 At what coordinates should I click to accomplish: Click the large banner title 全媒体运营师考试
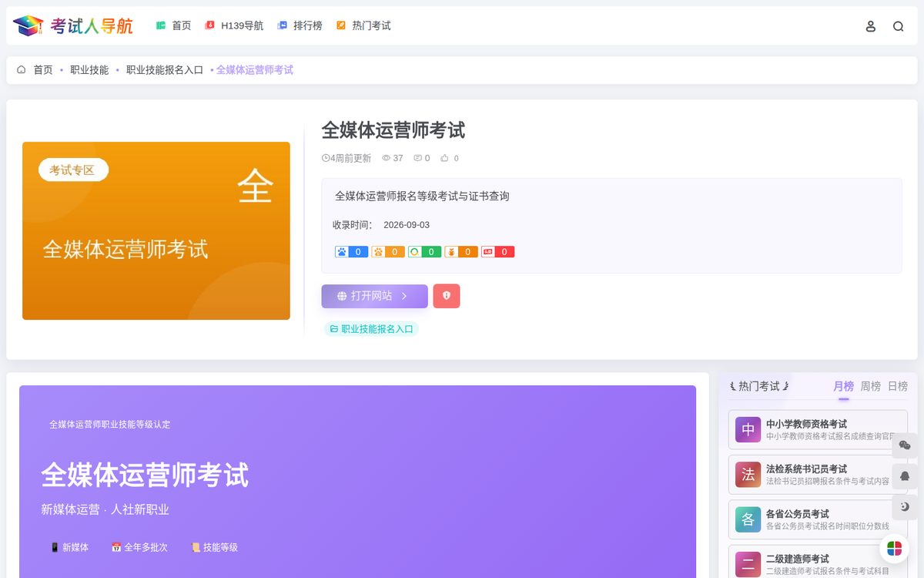[145, 475]
